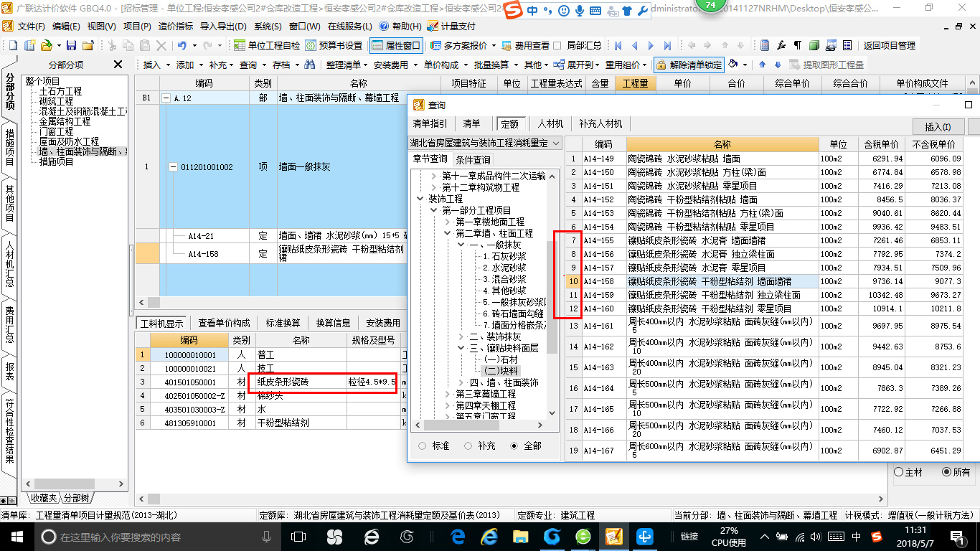Click 提取图形工程量 button
The width and height of the screenshot is (980, 551).
tap(826, 65)
